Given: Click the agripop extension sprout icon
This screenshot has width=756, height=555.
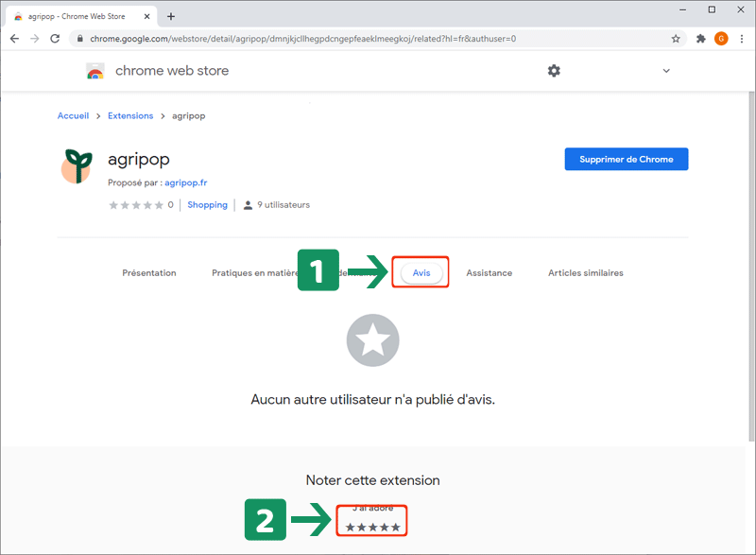Looking at the screenshot, I should (x=77, y=165).
